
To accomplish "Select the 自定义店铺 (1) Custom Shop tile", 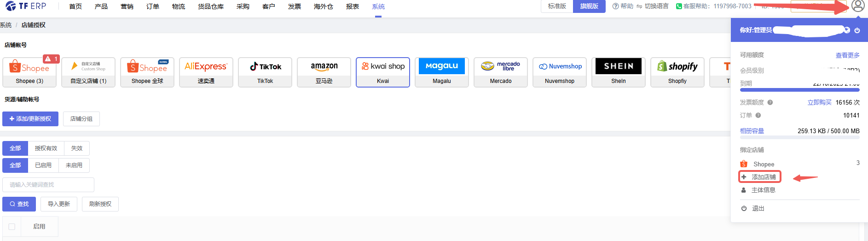I will click(x=88, y=72).
